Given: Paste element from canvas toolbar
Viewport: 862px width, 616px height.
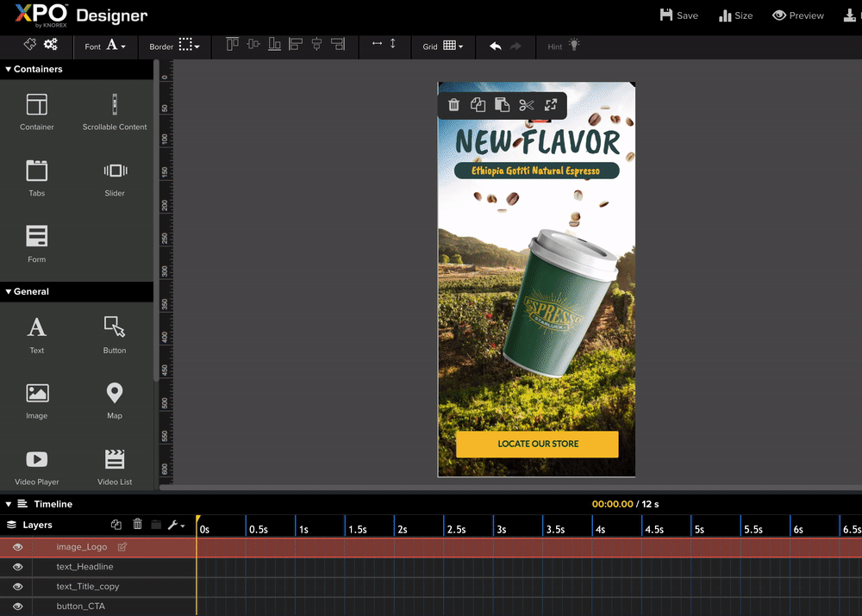Looking at the screenshot, I should pyautogui.click(x=502, y=104).
